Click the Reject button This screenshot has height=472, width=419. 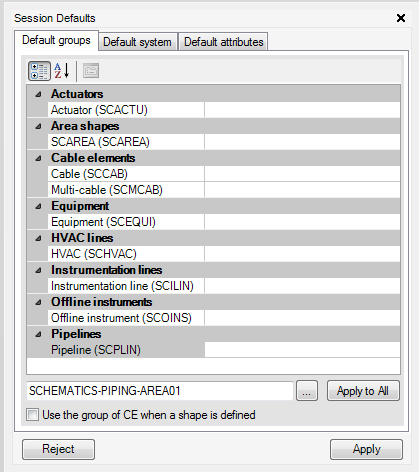pyautogui.click(x=58, y=449)
